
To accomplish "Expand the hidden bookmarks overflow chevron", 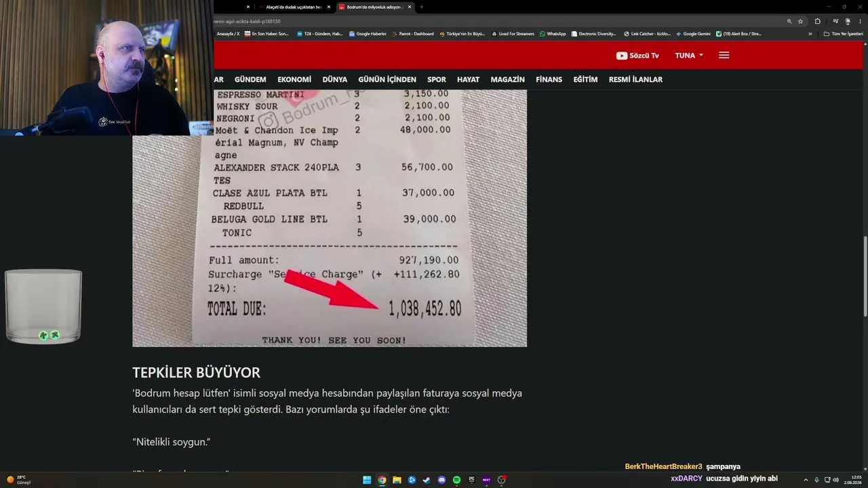I will (x=810, y=34).
